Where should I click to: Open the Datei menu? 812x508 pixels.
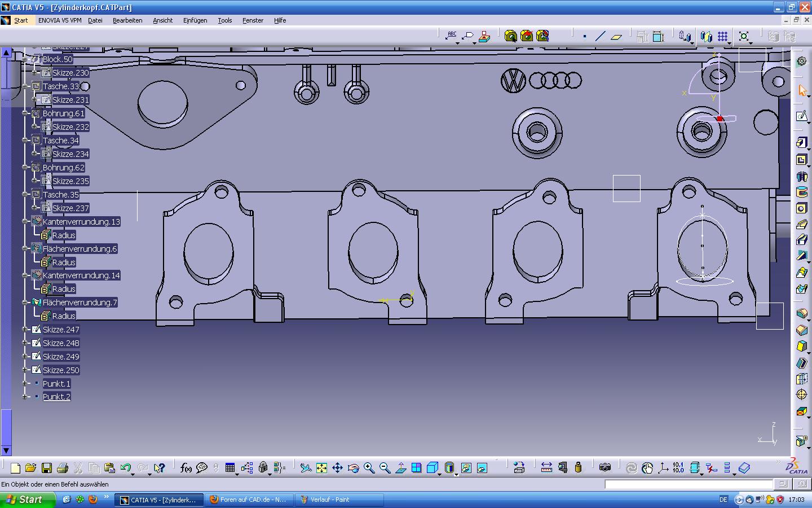(x=95, y=20)
